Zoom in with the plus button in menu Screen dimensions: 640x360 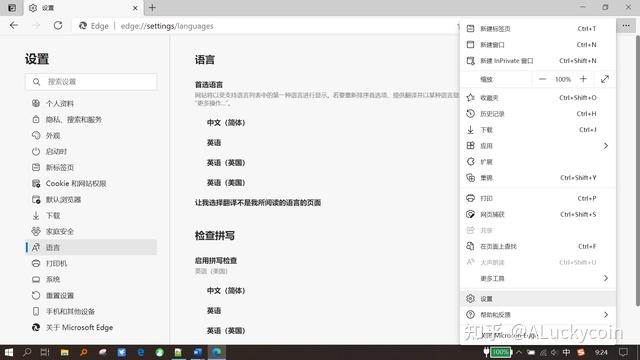pyautogui.click(x=583, y=79)
